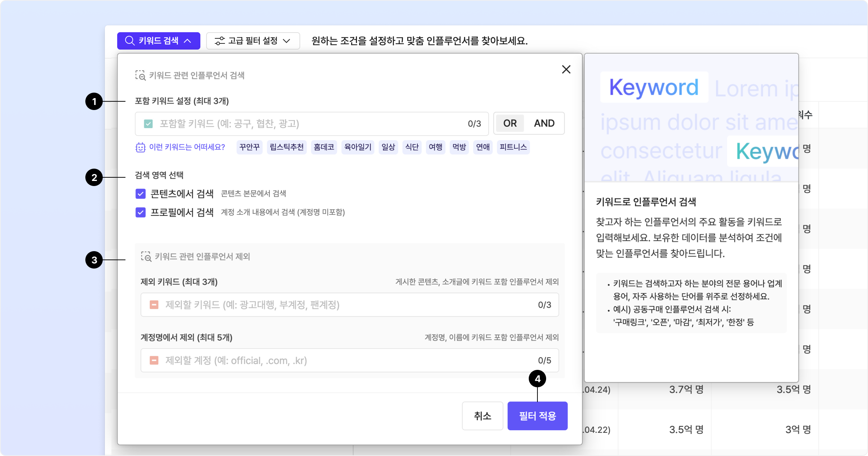Viewport: 868px width, 456px height.
Task: Click the 취소 button
Action: pos(482,416)
